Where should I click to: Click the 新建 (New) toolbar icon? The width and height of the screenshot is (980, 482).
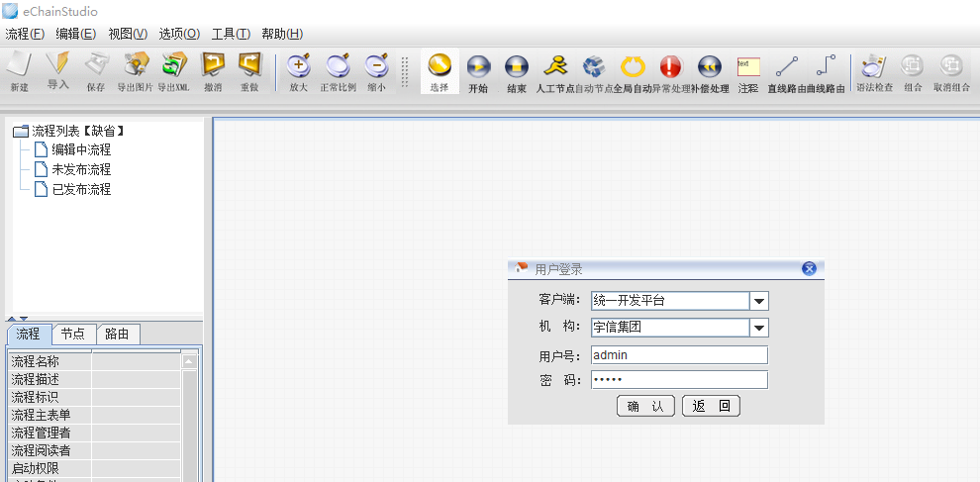pos(19,69)
